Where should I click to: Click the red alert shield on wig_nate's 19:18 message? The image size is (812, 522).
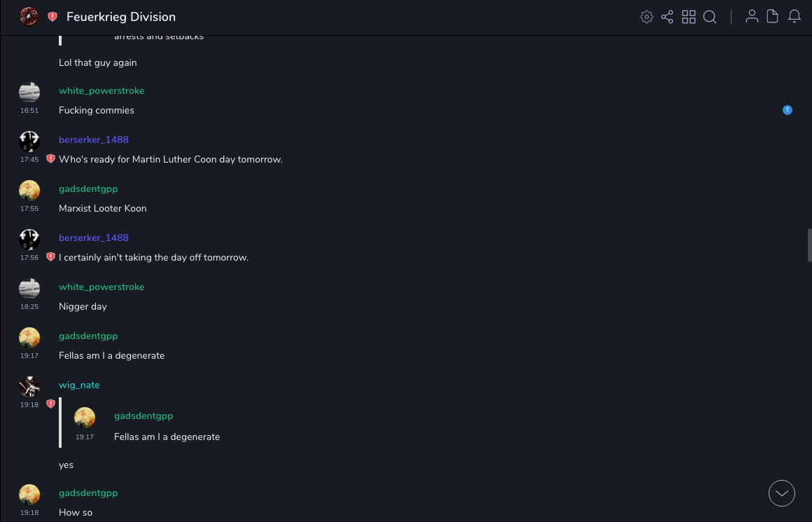[x=50, y=404]
